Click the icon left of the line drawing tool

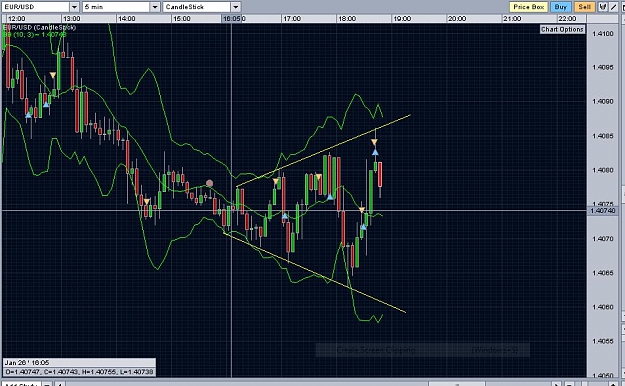(x=603, y=7)
